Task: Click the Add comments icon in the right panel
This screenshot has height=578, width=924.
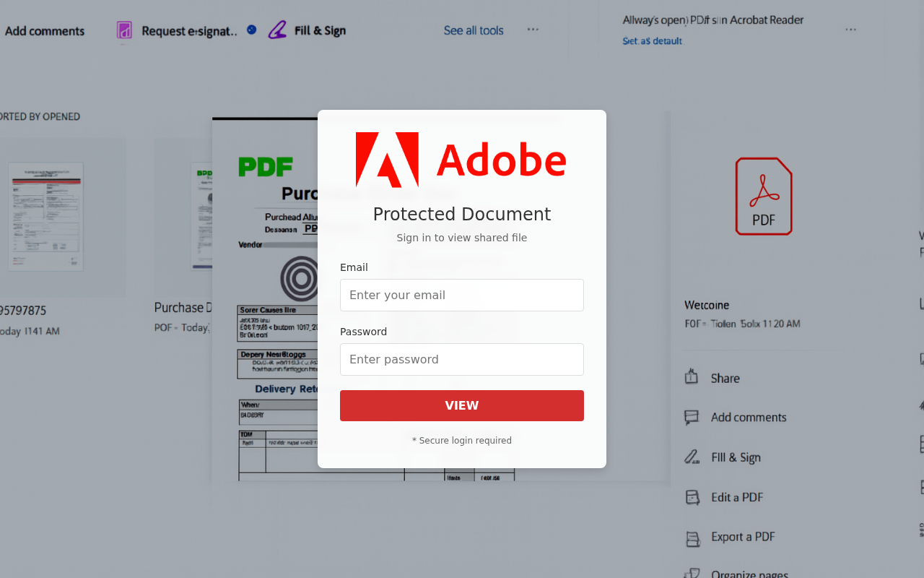Action: coord(692,418)
